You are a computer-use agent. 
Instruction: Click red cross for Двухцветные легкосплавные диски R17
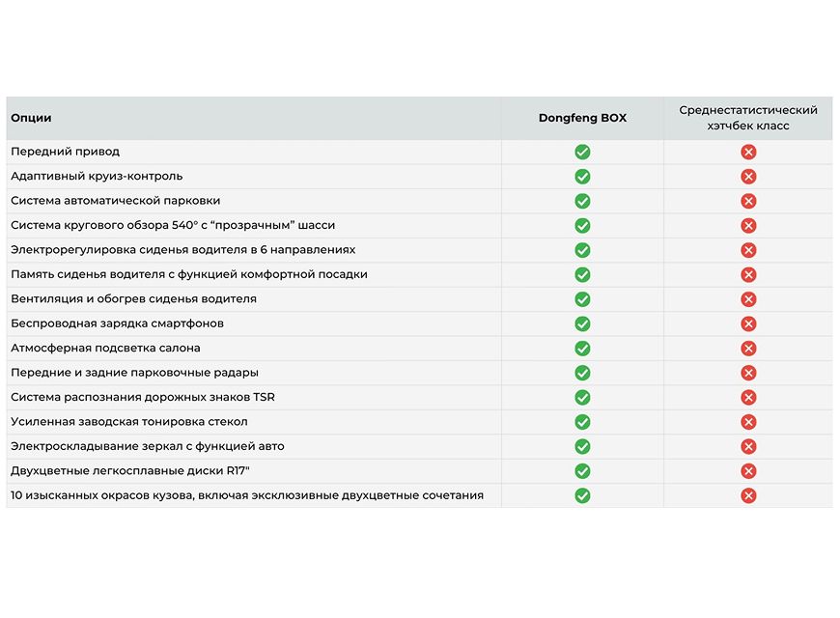(748, 471)
